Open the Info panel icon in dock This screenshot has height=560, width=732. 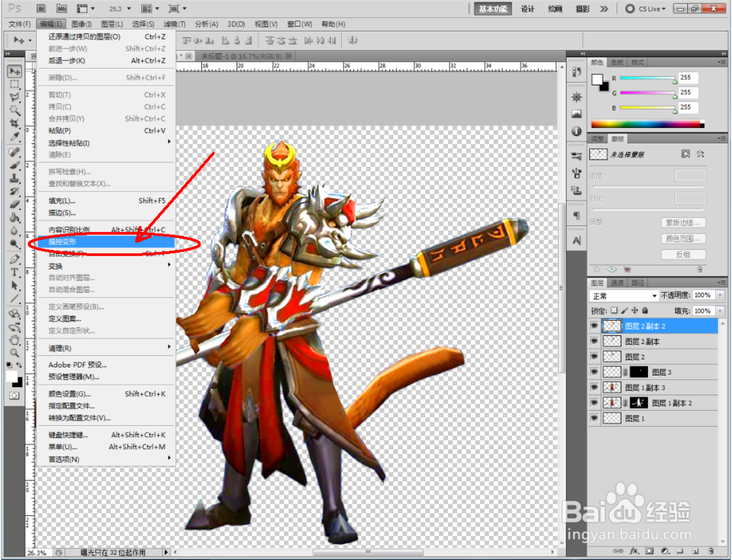pos(577,131)
